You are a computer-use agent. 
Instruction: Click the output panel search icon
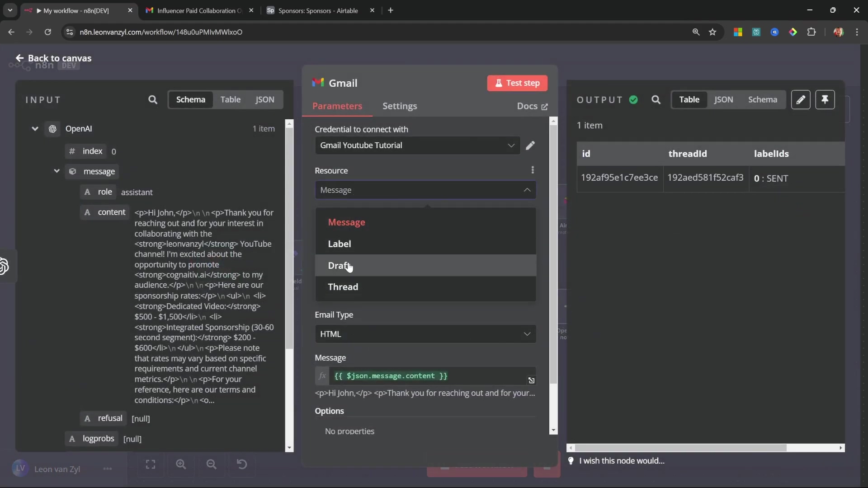click(x=656, y=100)
